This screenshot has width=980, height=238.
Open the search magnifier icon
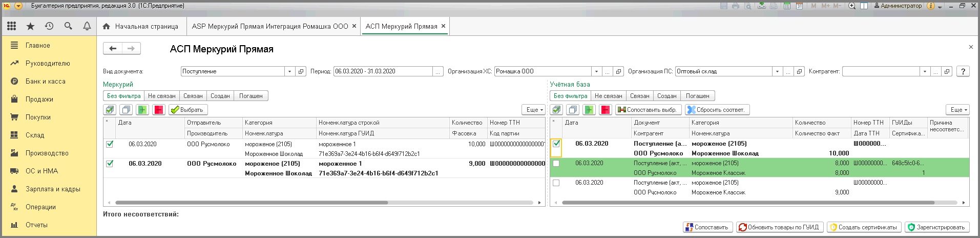pos(68,26)
